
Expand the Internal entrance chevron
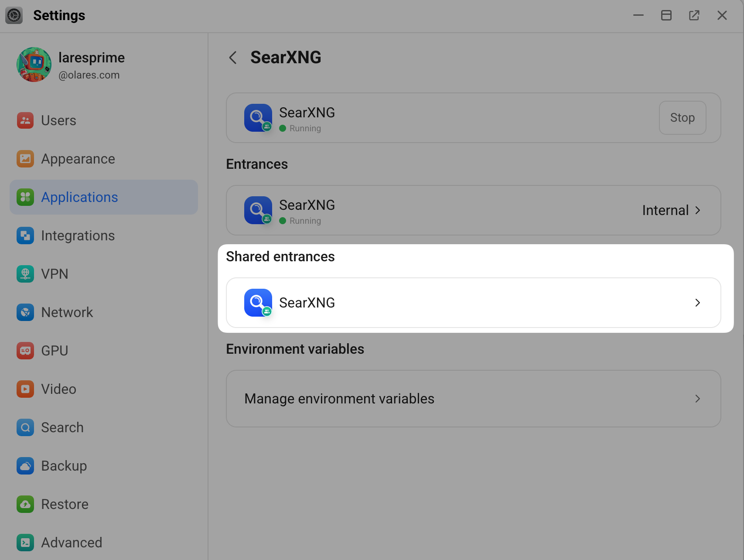click(x=698, y=210)
